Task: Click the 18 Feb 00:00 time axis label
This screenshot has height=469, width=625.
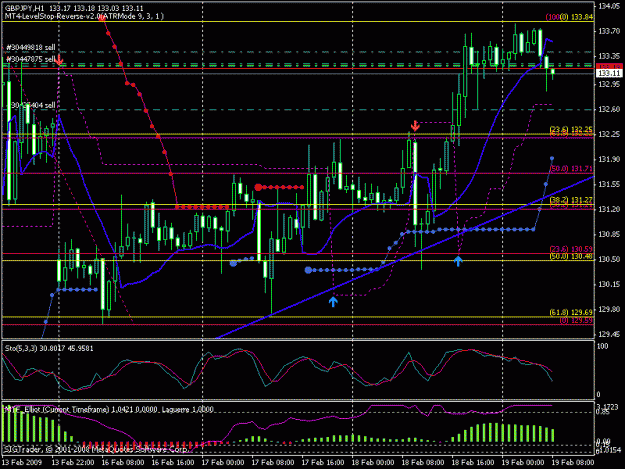Action: tap(373, 463)
